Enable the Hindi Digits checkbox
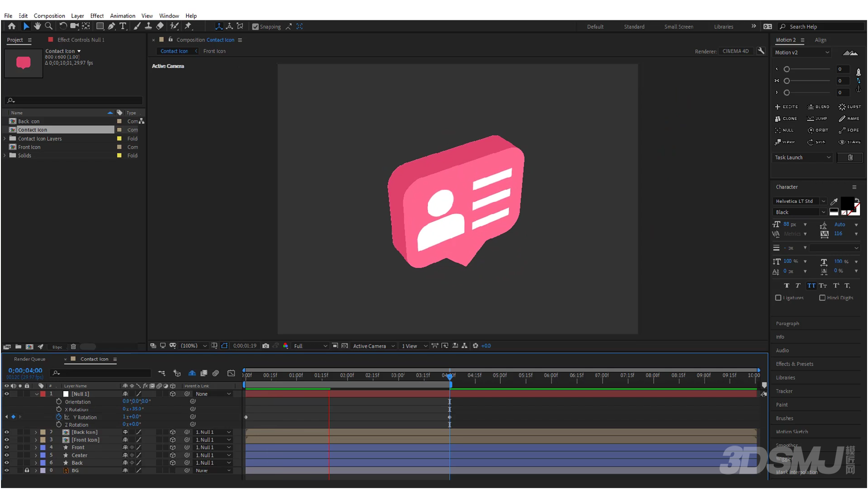 (x=823, y=298)
